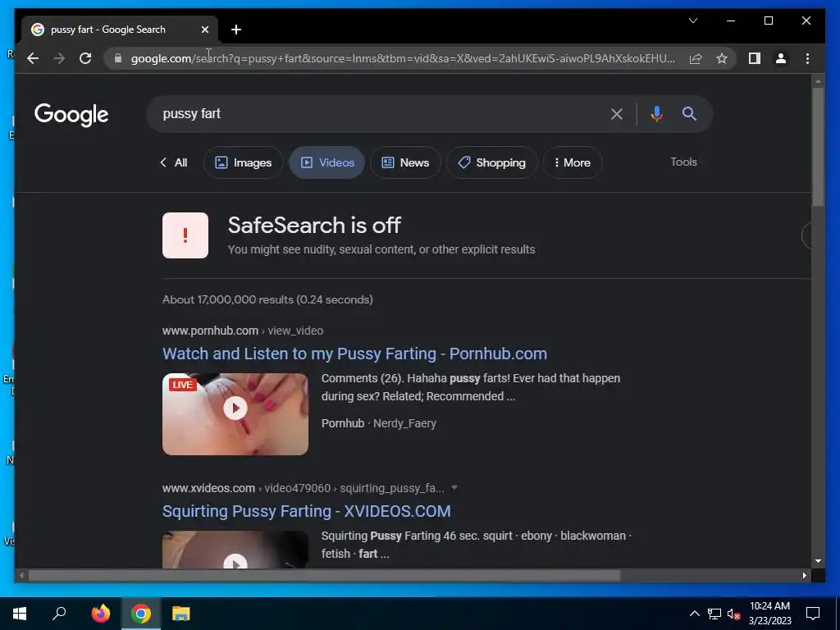Click horizontal scrollbar left arrow
The height and width of the screenshot is (630, 840).
click(x=21, y=575)
